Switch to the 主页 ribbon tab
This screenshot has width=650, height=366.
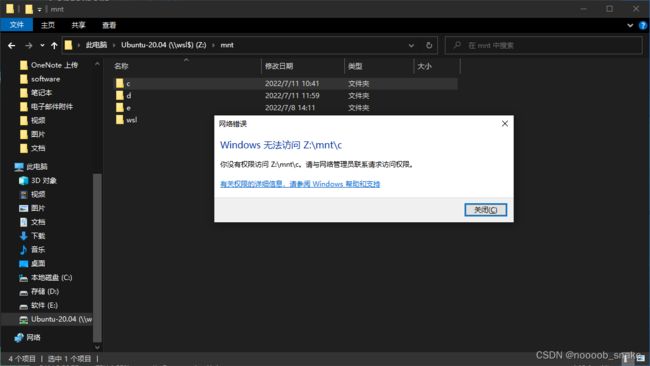(48, 25)
